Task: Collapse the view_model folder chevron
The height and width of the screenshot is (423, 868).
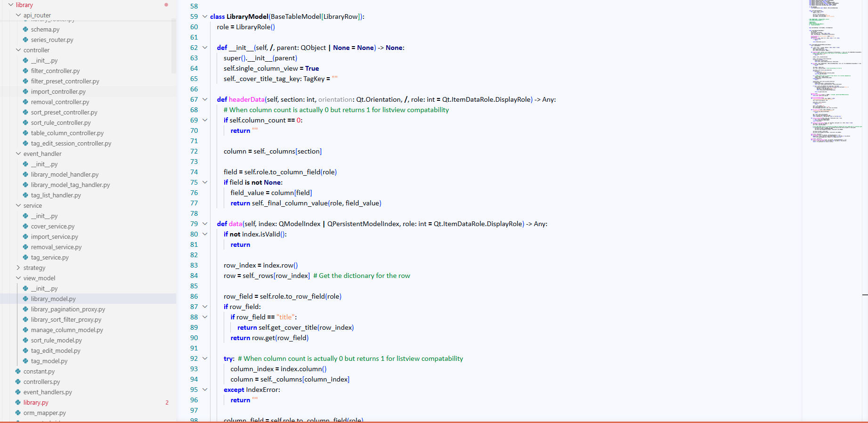Action: click(18, 278)
